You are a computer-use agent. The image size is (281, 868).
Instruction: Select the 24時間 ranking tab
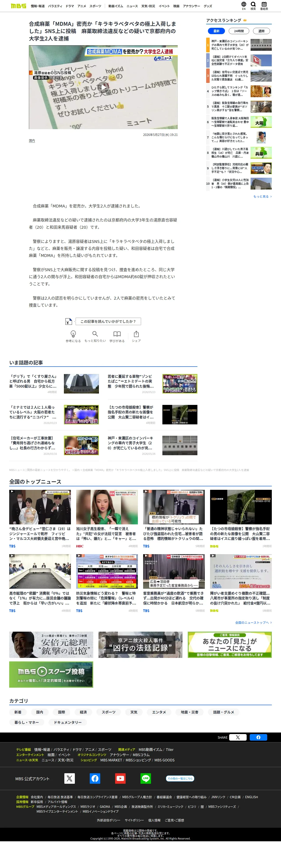click(239, 31)
